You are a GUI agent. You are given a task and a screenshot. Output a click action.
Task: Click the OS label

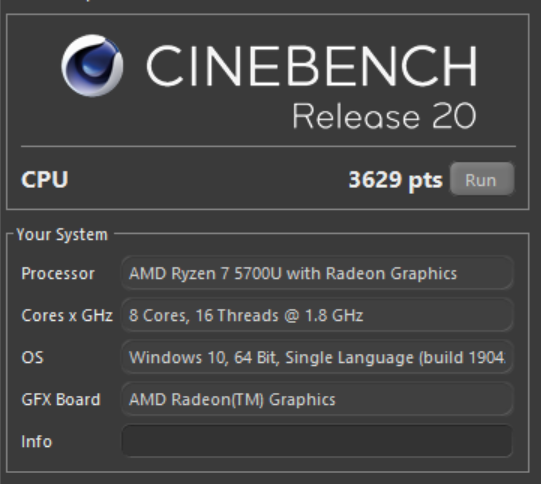tap(32, 357)
